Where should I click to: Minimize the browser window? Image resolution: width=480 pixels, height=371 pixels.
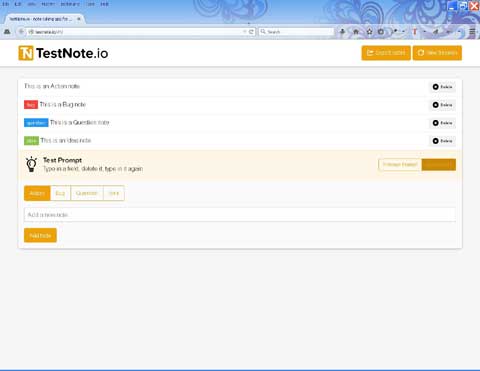tap(452, 6)
